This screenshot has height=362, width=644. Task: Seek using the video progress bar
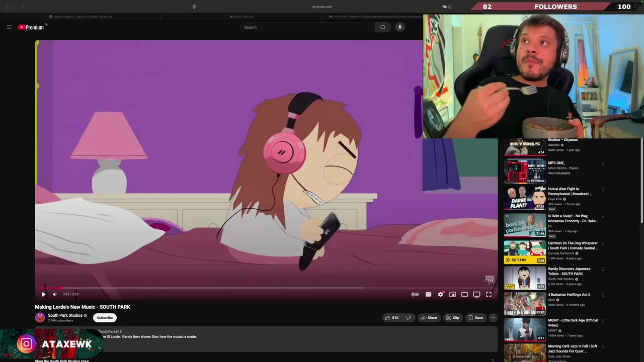267,288
